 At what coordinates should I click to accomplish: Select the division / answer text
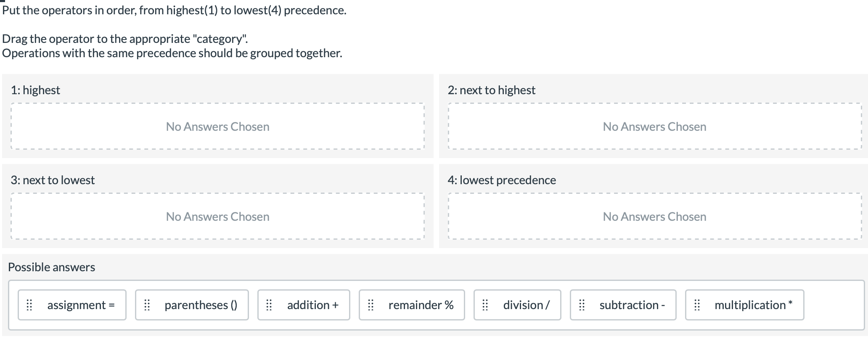526,305
